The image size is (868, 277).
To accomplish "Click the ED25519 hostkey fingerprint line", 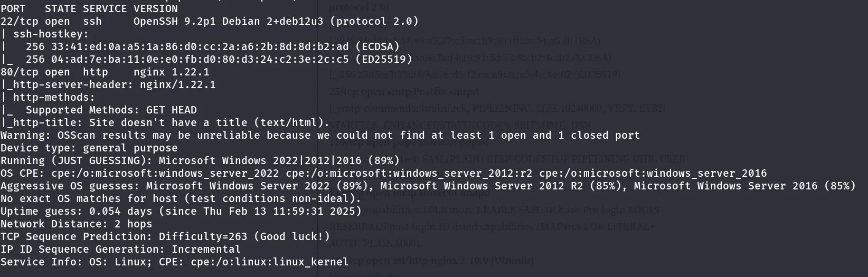I will [x=206, y=59].
